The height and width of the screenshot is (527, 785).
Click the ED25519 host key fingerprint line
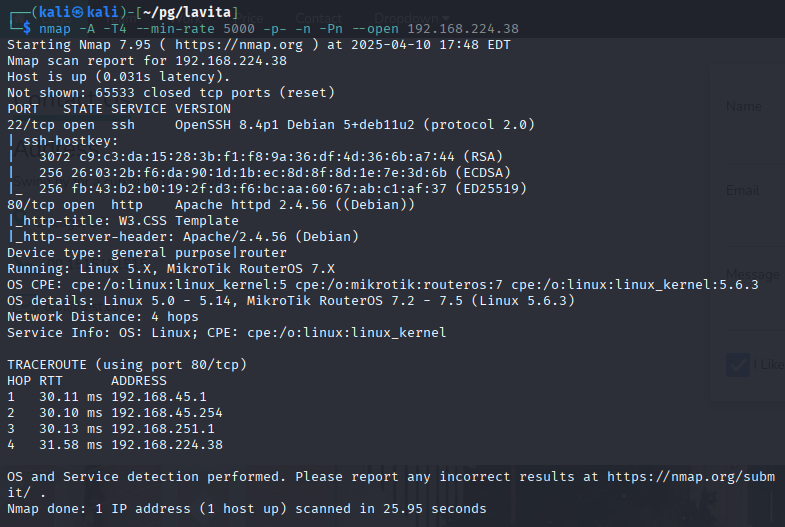[283, 189]
